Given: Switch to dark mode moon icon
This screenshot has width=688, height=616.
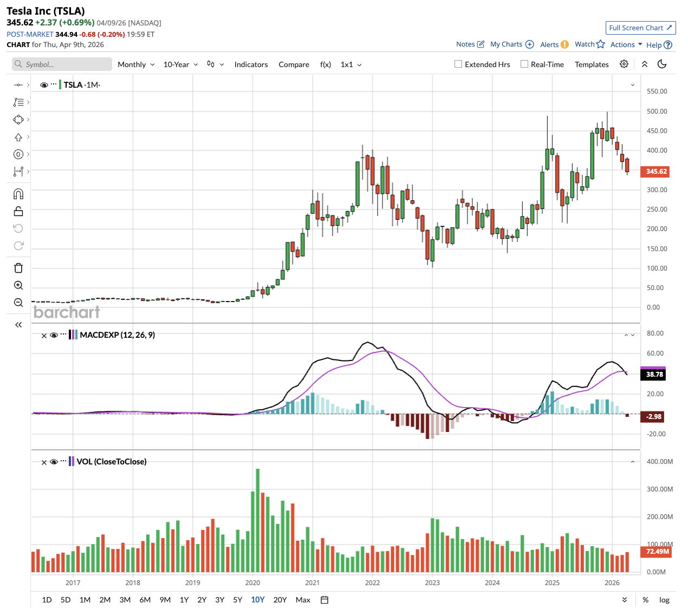Looking at the screenshot, I should 661,64.
